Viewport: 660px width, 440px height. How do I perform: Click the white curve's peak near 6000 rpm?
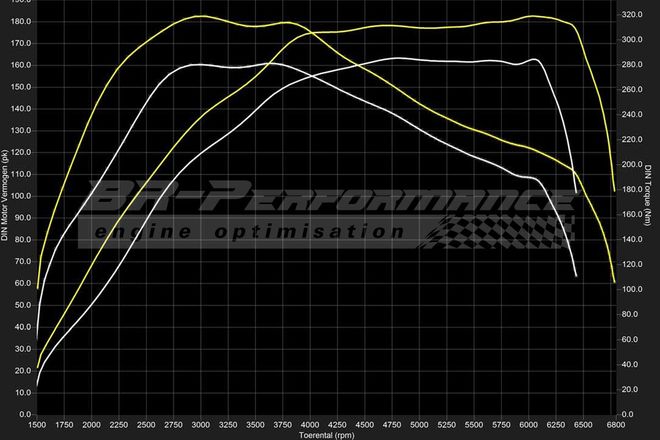click(538, 59)
